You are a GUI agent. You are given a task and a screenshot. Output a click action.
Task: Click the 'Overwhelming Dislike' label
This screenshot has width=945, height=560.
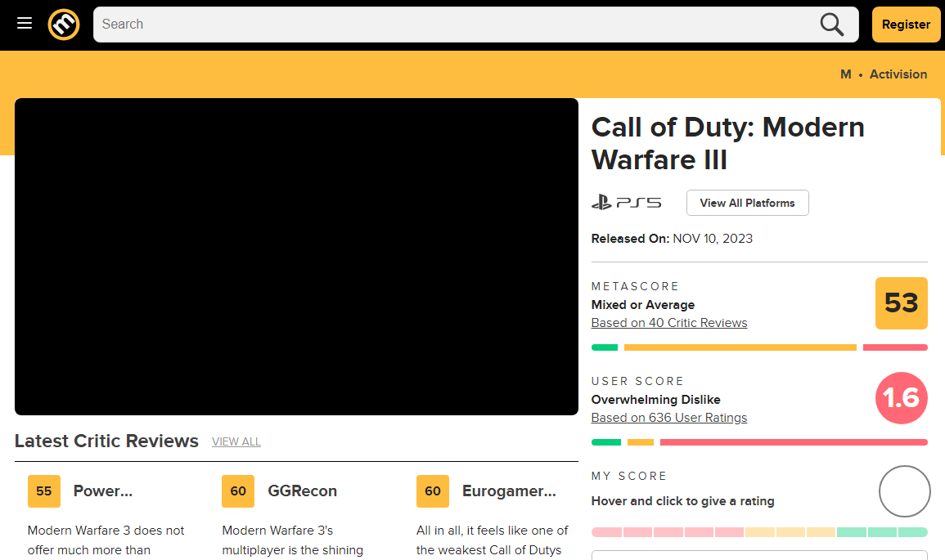pyautogui.click(x=655, y=400)
